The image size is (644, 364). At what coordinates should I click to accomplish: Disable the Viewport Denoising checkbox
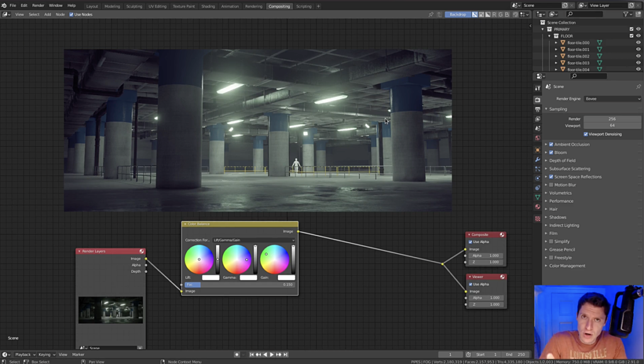[x=586, y=134]
